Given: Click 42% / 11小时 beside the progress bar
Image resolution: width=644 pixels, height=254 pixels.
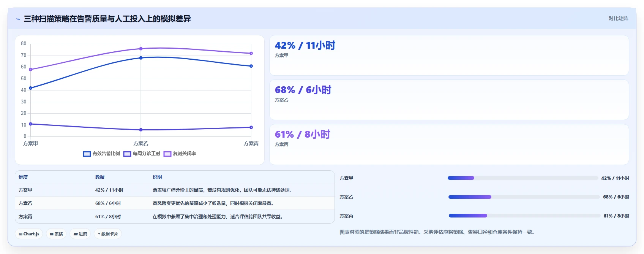Looking at the screenshot, I should (x=615, y=178).
